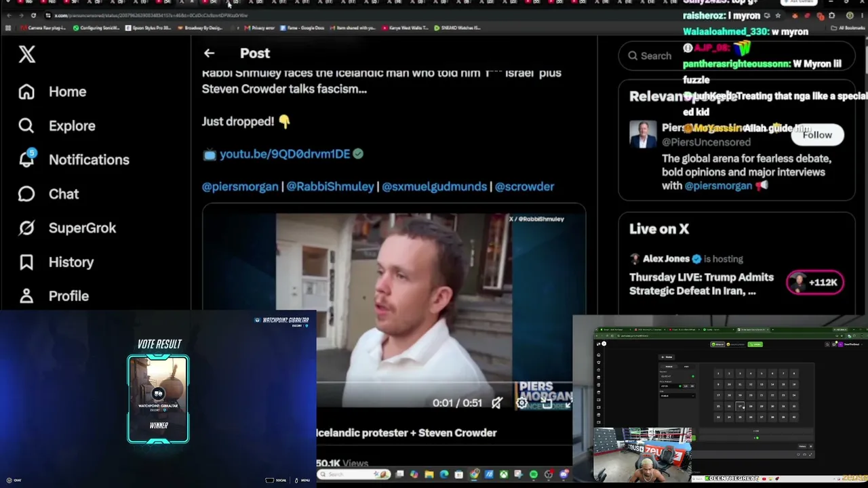Open the video settings gear

[521, 403]
